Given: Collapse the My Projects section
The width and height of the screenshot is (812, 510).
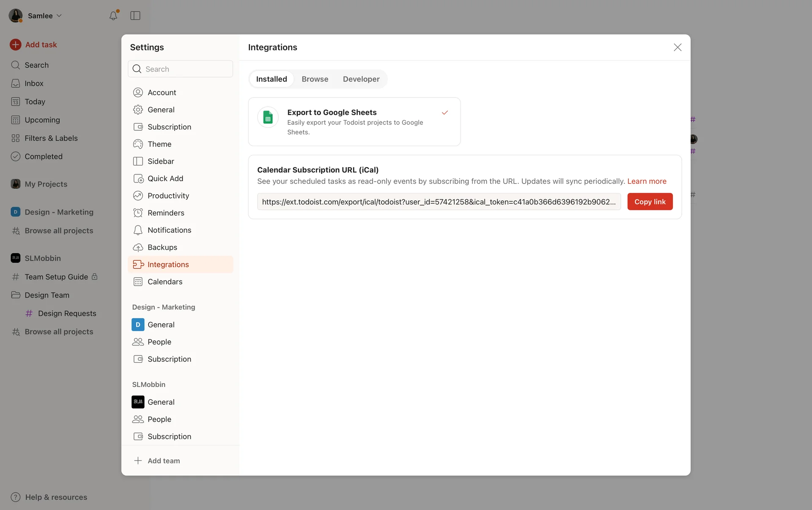Looking at the screenshot, I should (46, 184).
